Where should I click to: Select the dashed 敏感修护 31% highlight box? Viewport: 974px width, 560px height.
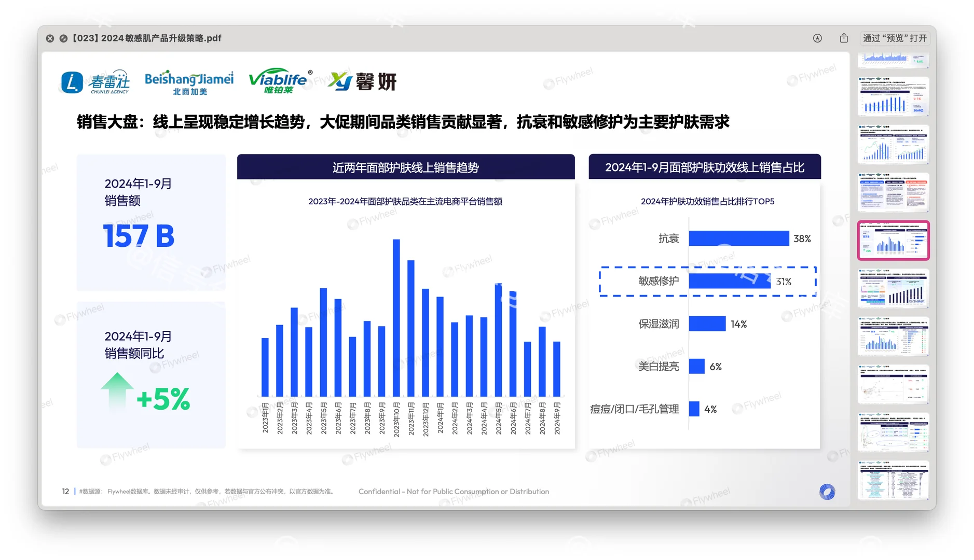tap(708, 282)
